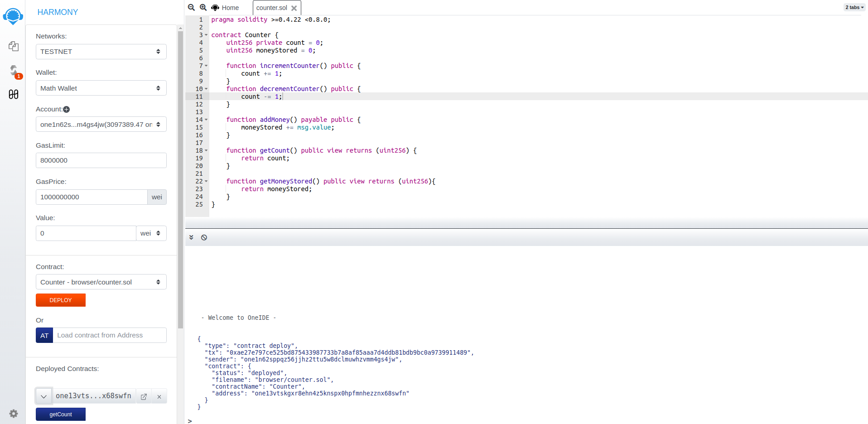The height and width of the screenshot is (424, 868).
Task: Focus the Value amount input field
Action: 86,233
